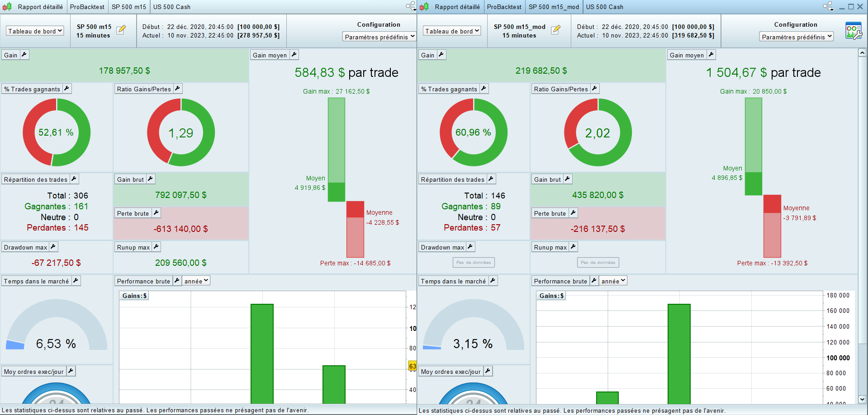
Task: Click Pas de données button under Drawdown max
Action: point(474,262)
